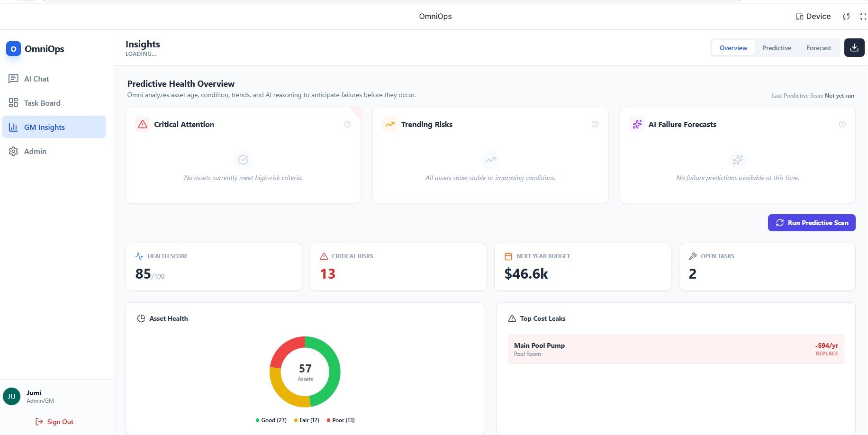Click the JU user avatar
This screenshot has height=435, width=868.
12,397
